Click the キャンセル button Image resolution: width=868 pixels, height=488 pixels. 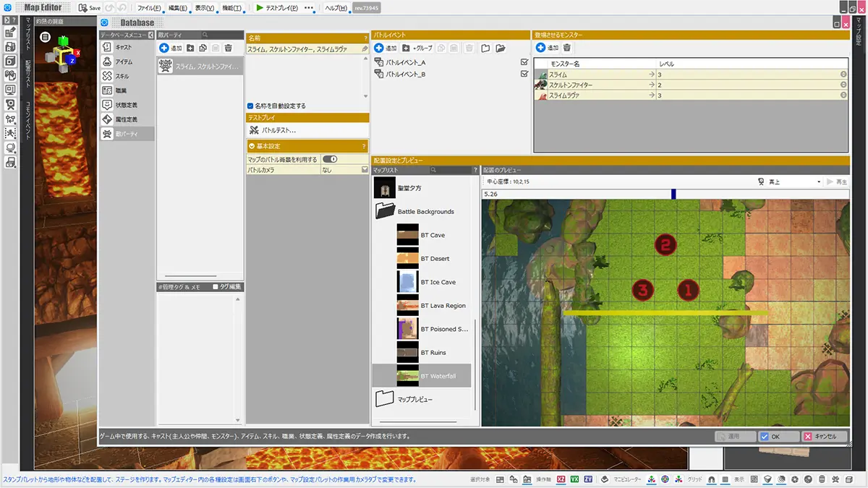(x=823, y=437)
